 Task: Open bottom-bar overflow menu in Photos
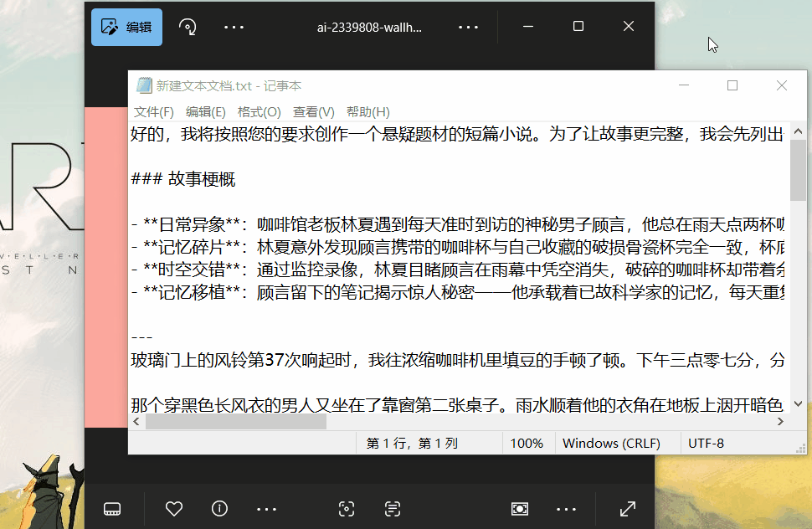pyautogui.click(x=567, y=508)
